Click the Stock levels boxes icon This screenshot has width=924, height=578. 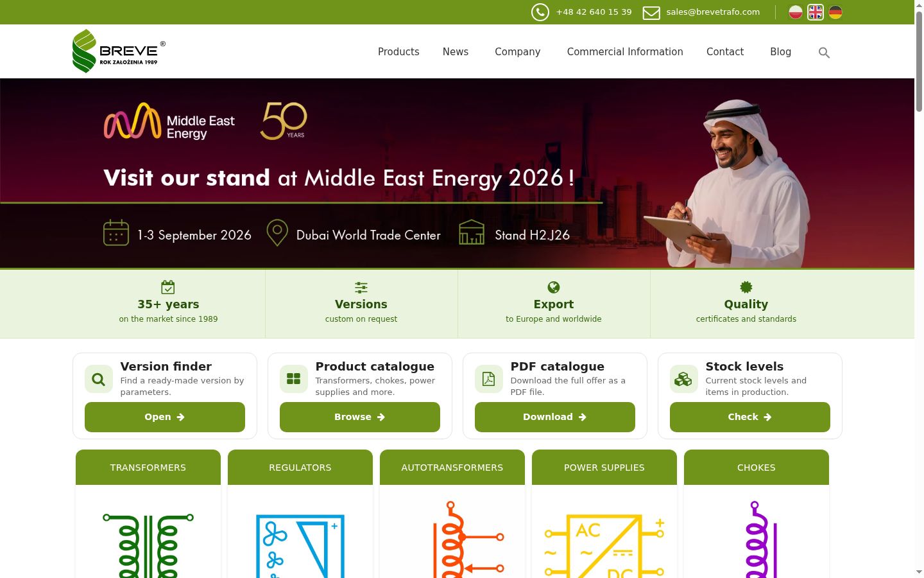pyautogui.click(x=684, y=379)
